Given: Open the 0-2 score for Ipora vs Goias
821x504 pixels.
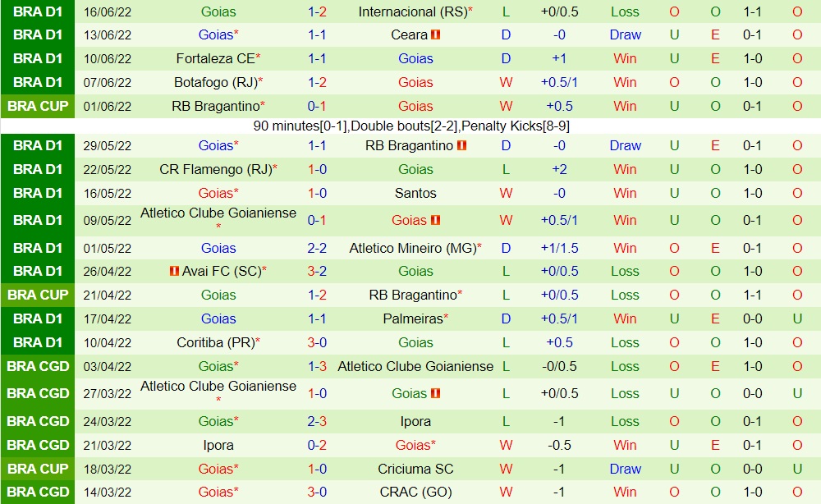Looking at the screenshot, I should tap(317, 445).
